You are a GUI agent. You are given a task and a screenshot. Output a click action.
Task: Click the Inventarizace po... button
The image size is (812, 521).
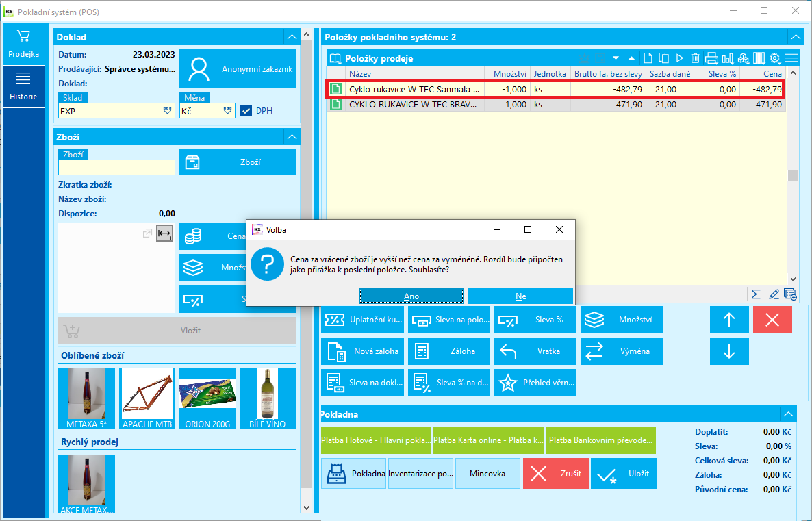pyautogui.click(x=420, y=473)
